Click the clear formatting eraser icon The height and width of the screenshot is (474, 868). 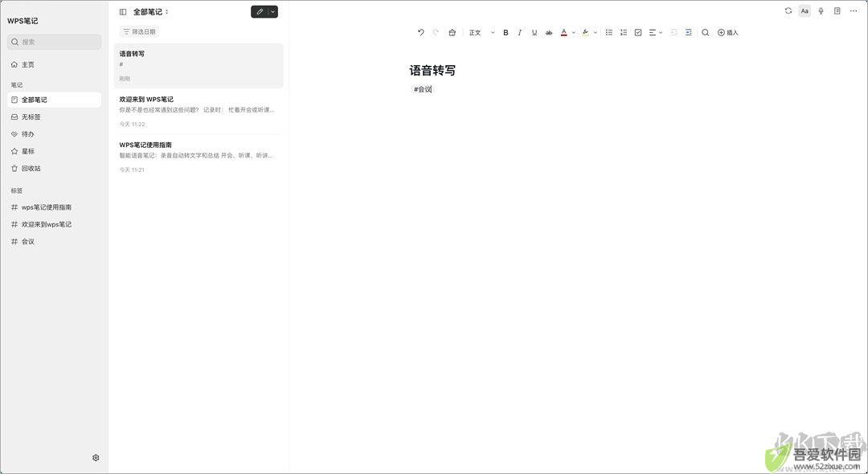pyautogui.click(x=452, y=33)
